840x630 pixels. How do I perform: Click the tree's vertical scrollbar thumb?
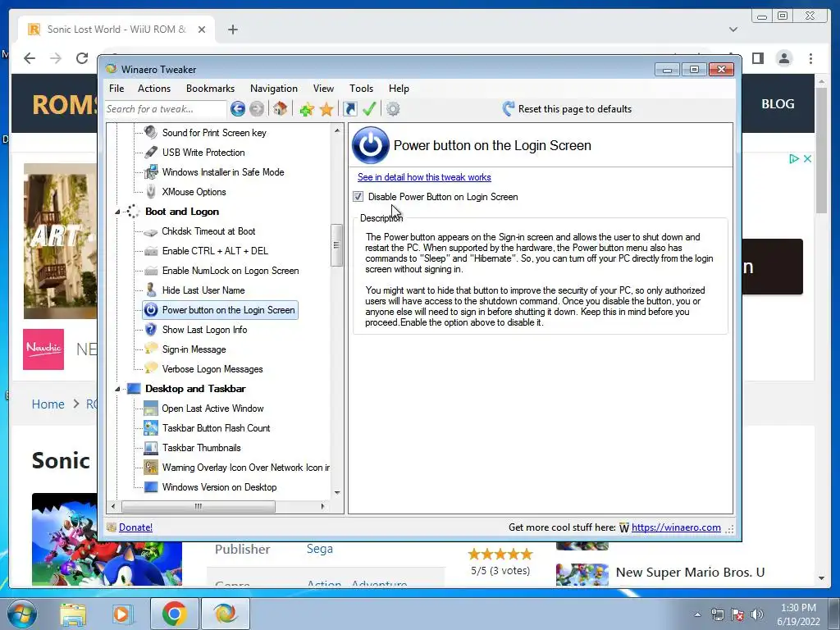pos(336,245)
